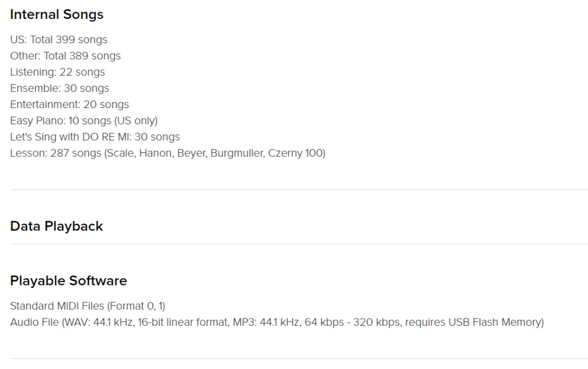
Task: Click Other: Total 389 songs text
Action: click(x=65, y=56)
